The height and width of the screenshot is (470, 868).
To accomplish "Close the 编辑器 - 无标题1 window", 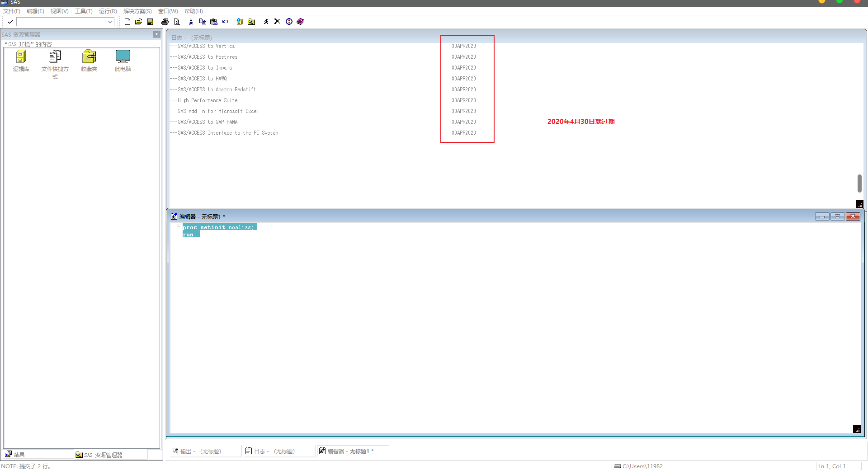I will click(853, 216).
